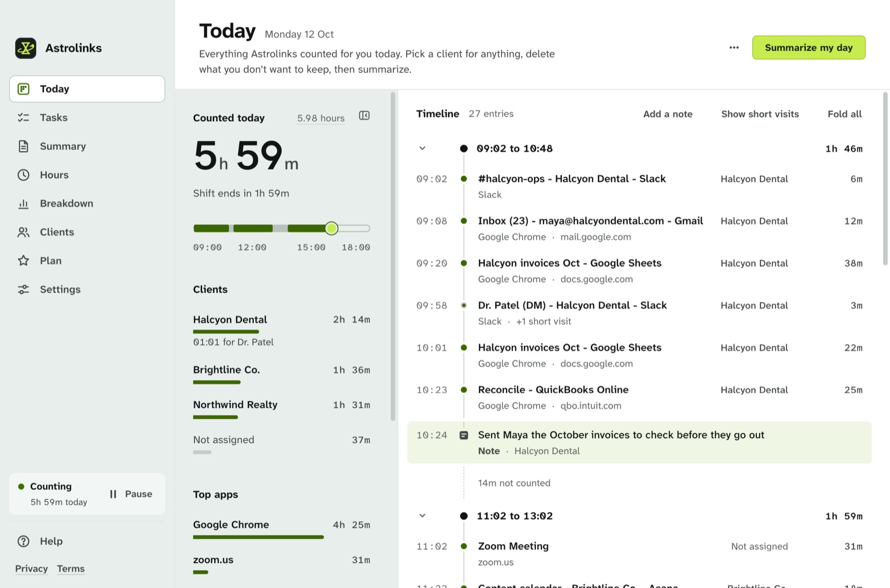Pause the time counting
The height and width of the screenshot is (588, 890).
coord(131,494)
